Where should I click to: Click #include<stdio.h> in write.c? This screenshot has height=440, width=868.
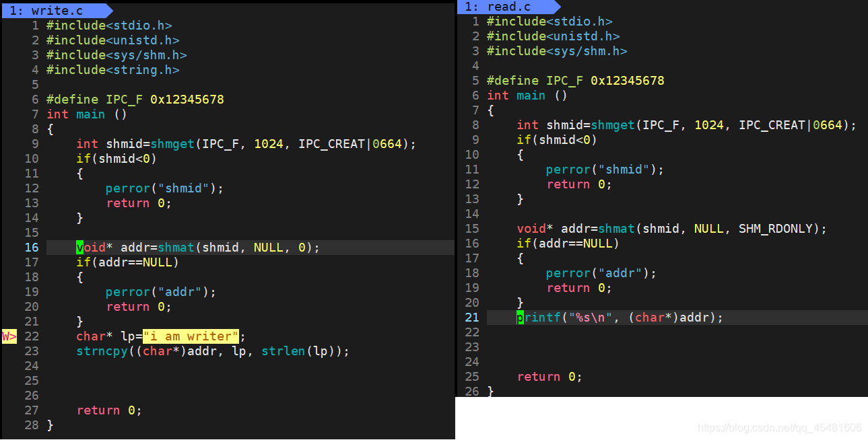pos(109,26)
